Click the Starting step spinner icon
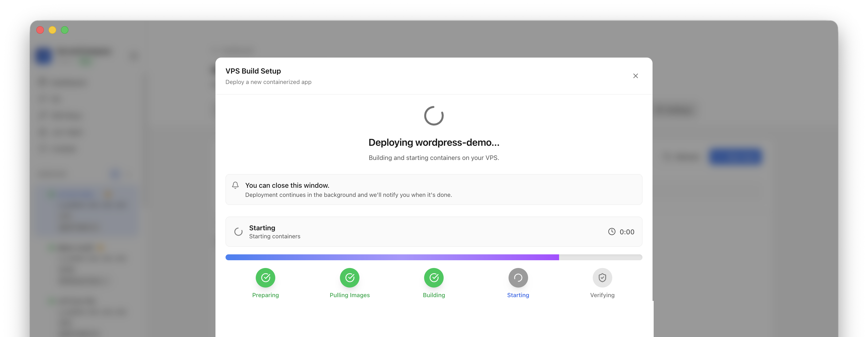The width and height of the screenshot is (868, 337). click(518, 278)
